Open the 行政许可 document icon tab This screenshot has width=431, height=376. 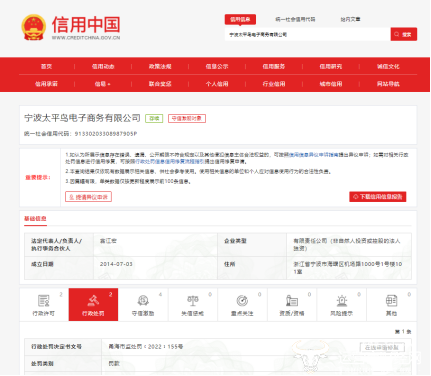(44, 305)
